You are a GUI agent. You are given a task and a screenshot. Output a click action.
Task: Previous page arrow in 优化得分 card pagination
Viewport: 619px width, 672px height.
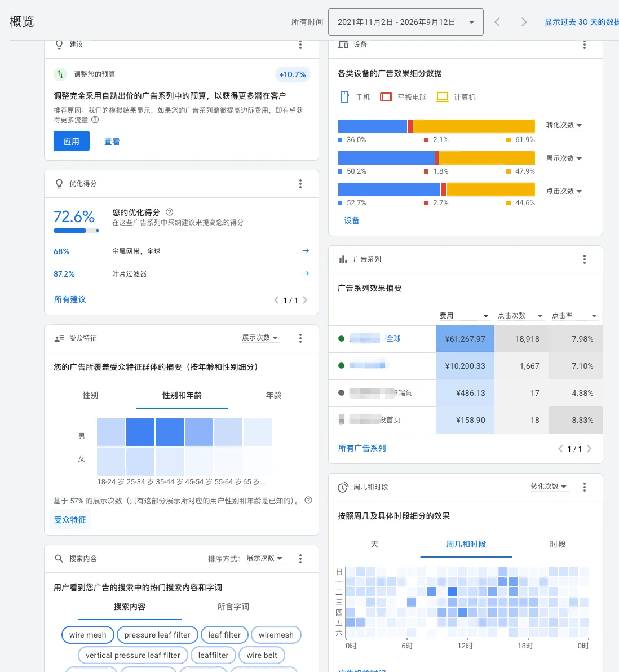coord(276,300)
